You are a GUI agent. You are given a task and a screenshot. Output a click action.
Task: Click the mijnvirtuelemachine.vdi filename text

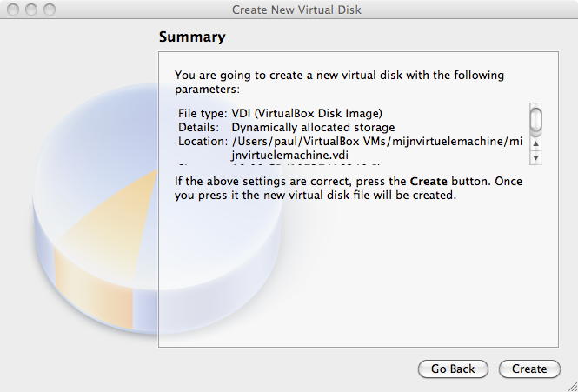pyautogui.click(x=289, y=156)
